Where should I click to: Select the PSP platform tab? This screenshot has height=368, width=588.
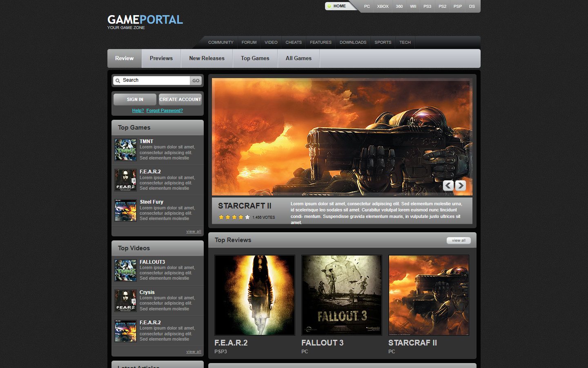click(458, 7)
